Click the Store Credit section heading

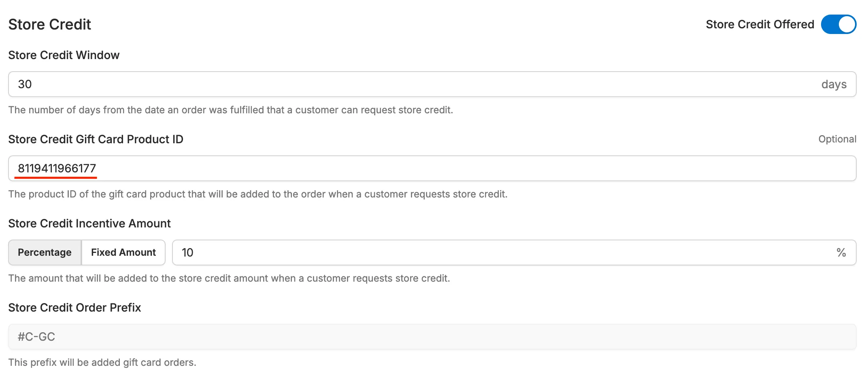[50, 24]
